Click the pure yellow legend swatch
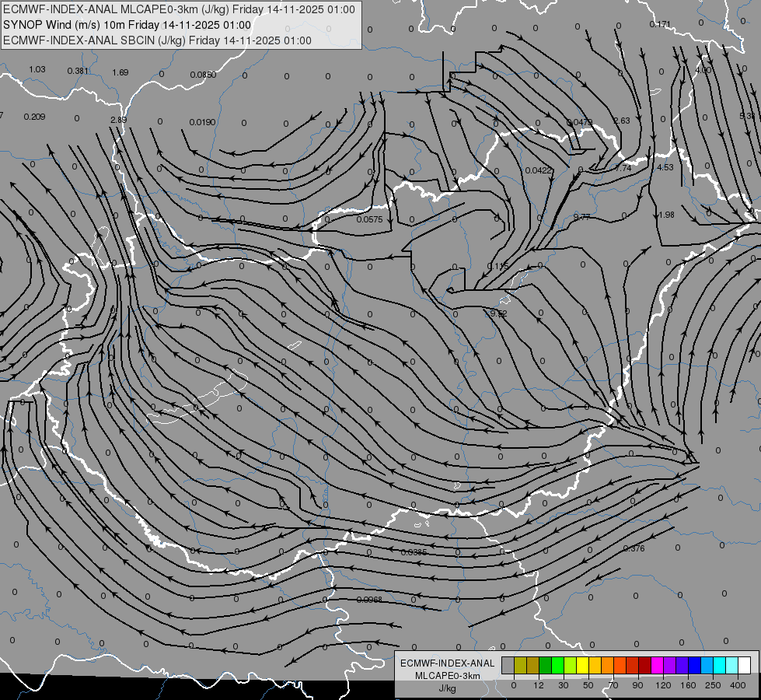Screen dimensions: 761x700 pos(583,665)
